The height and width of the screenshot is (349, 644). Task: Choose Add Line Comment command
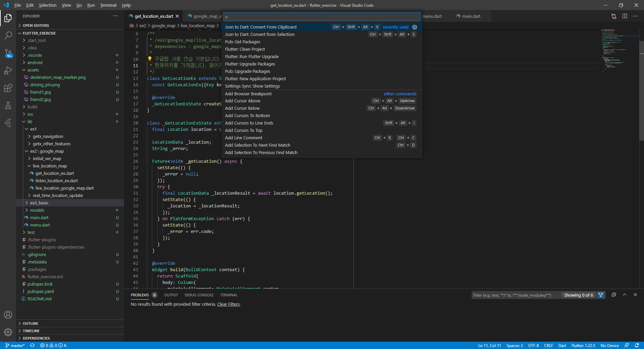coord(322,138)
